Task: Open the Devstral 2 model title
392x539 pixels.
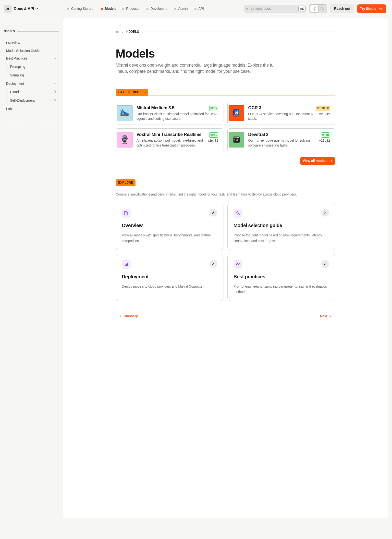Action: [258, 135]
